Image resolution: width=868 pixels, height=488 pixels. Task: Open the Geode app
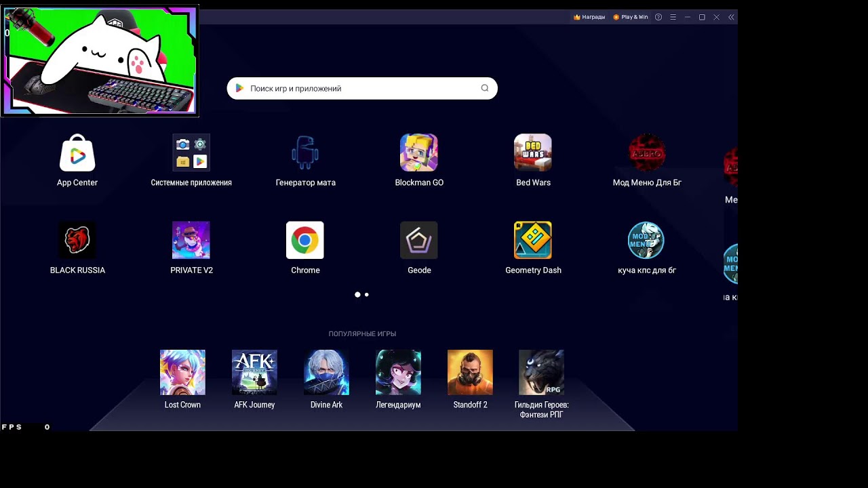419,240
